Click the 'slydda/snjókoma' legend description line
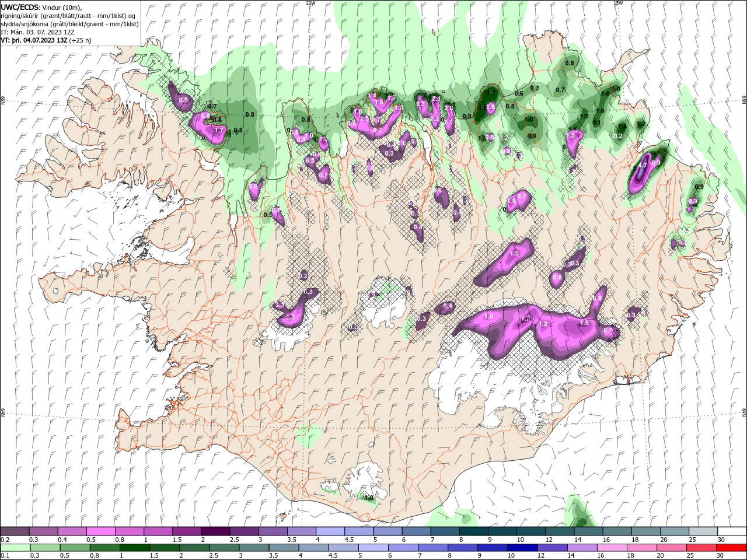Image resolution: width=747 pixels, height=560 pixels. tap(69, 24)
